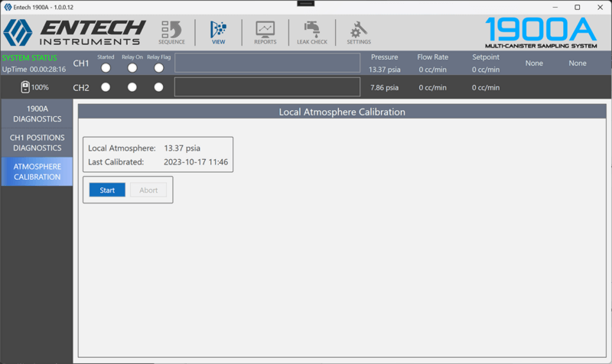Open the 1900A Diagnostics tab
Image resolution: width=612 pixels, height=364 pixels.
[37, 113]
